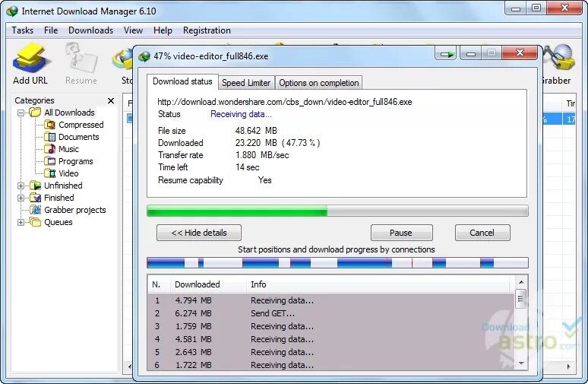Select connection row 2 Send GET
Image resolution: width=588 pixels, height=384 pixels.
pos(332,313)
